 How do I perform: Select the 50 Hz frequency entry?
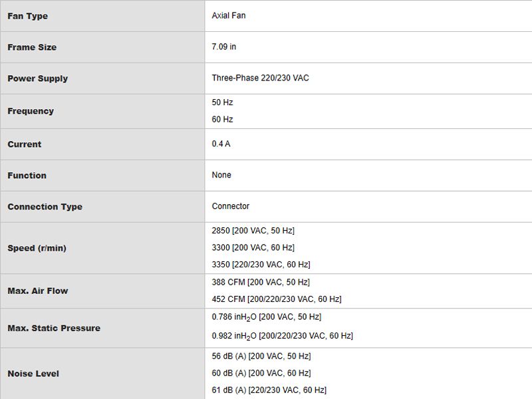[x=222, y=102]
